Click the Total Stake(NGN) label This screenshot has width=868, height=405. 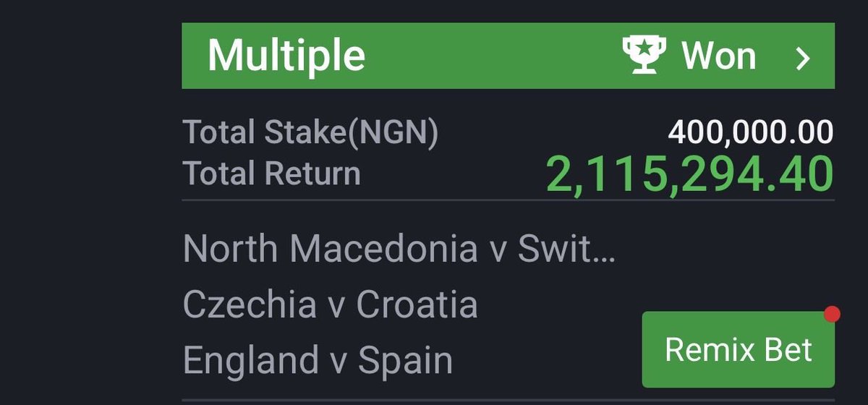pos(310,134)
